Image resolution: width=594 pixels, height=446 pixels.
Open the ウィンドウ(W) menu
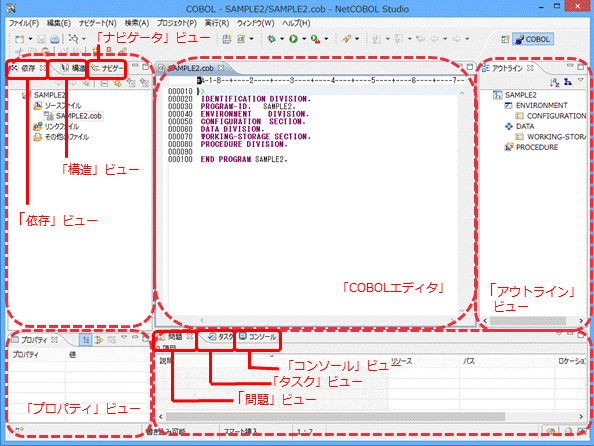(x=255, y=23)
